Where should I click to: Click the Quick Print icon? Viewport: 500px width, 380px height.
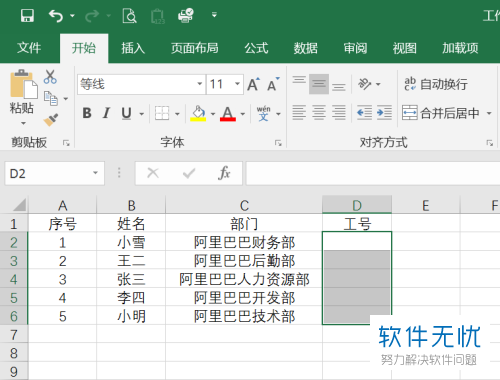186,15
